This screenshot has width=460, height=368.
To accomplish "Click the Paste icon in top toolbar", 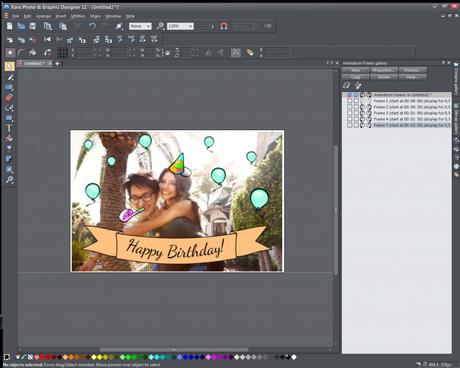I will coord(63,26).
